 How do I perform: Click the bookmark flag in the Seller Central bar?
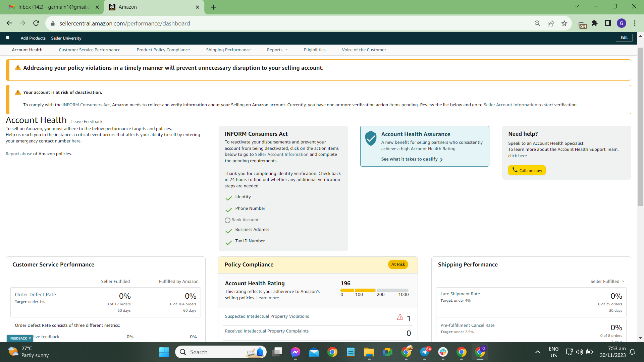(7, 38)
